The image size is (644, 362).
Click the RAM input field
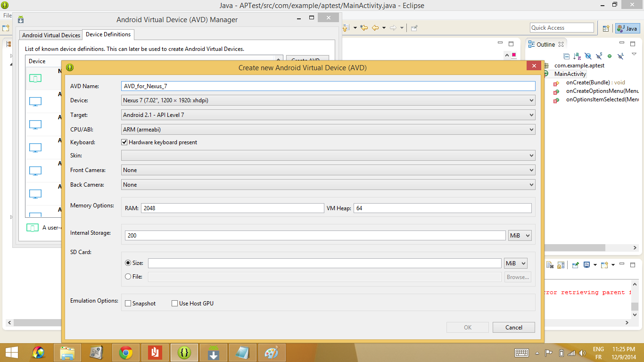coord(232,208)
